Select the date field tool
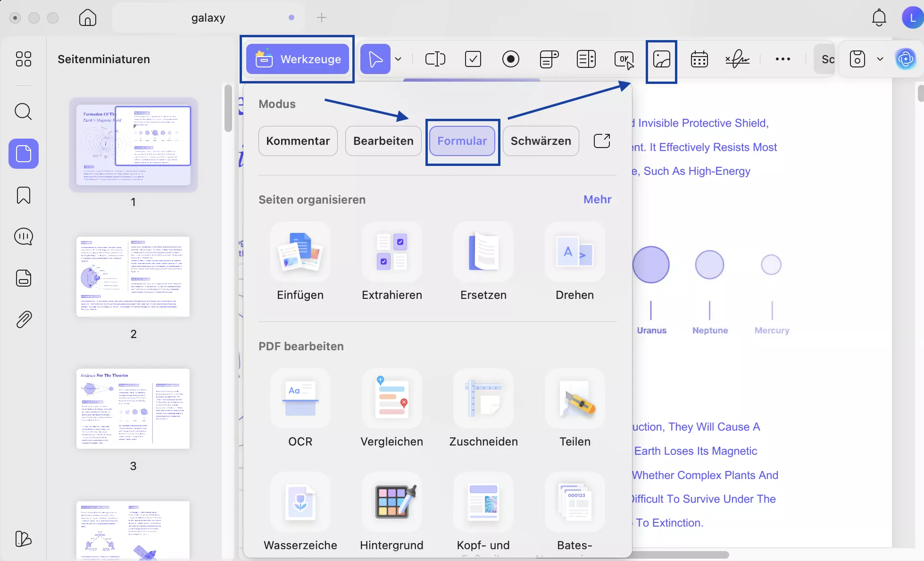 [699, 59]
